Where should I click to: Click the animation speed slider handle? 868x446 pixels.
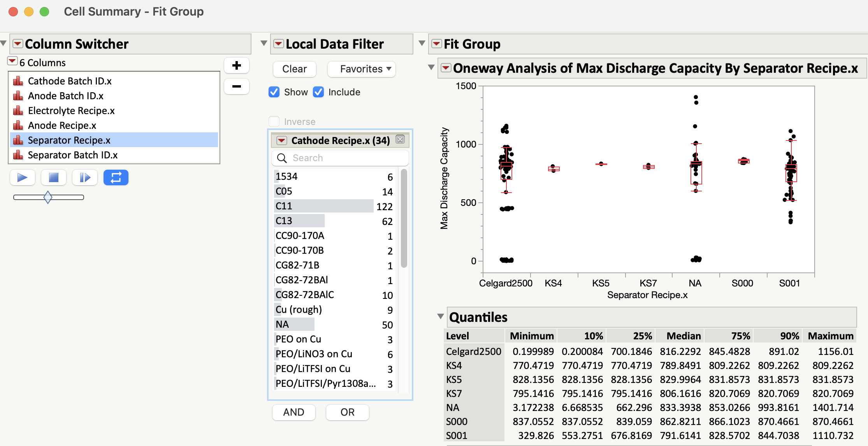[x=48, y=197]
